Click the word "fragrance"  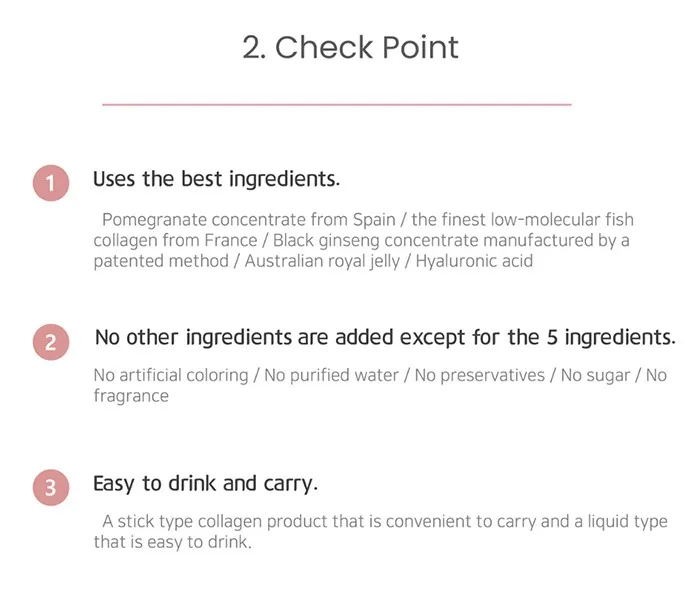(x=131, y=396)
